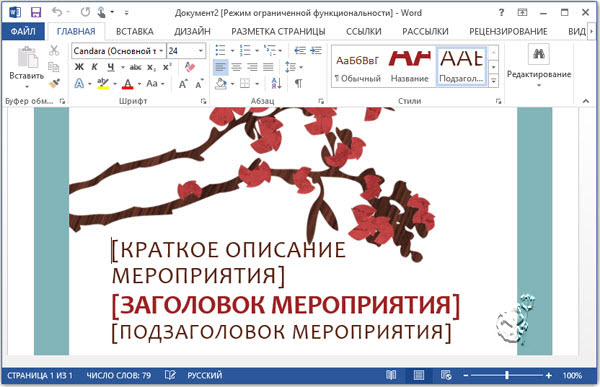This screenshot has width=600, height=387.
Task: Decrease font size with small A
Action: [199, 83]
